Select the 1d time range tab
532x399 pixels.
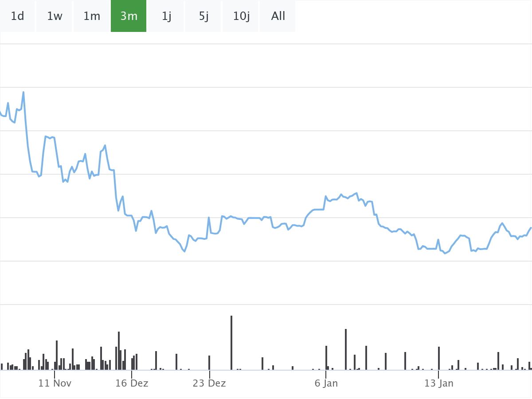tap(17, 16)
